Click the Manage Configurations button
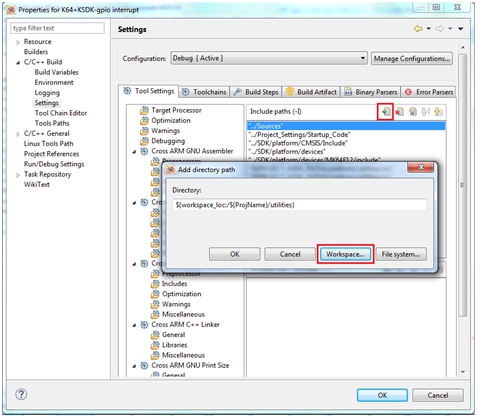Viewport: 483px width, 419px height. (x=412, y=59)
